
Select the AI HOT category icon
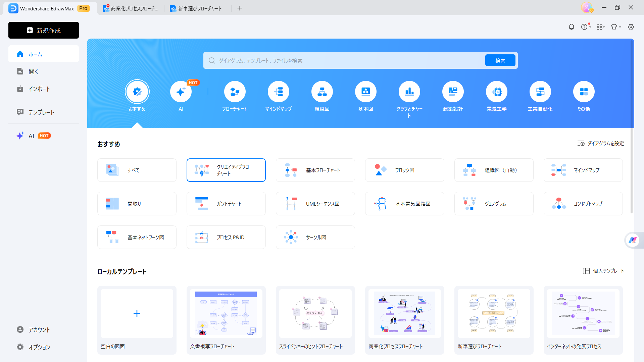click(181, 91)
